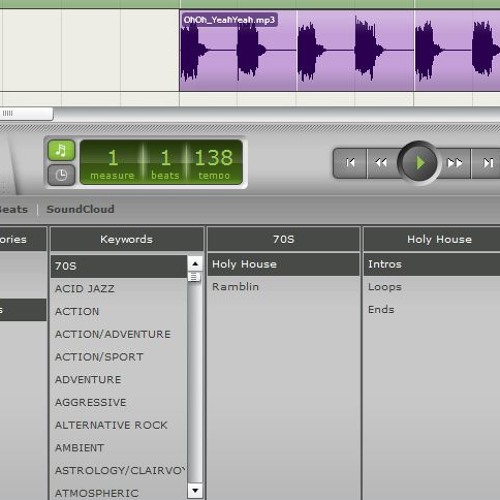
Task: Click the beats counter display
Action: point(165,163)
